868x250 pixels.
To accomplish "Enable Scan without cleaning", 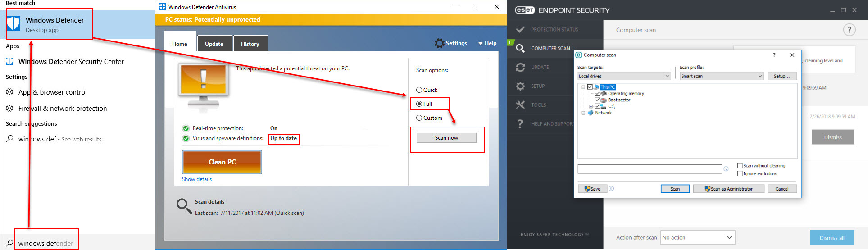I will 740,165.
